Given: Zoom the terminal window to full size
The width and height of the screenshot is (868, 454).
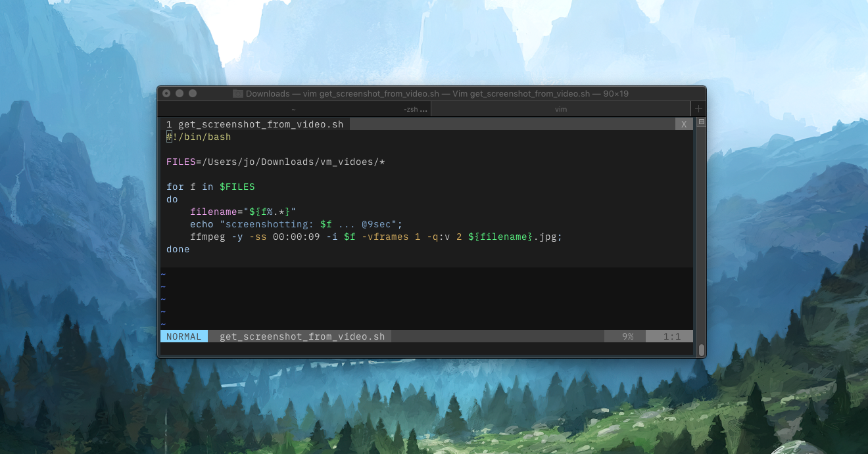Looking at the screenshot, I should [x=193, y=93].
